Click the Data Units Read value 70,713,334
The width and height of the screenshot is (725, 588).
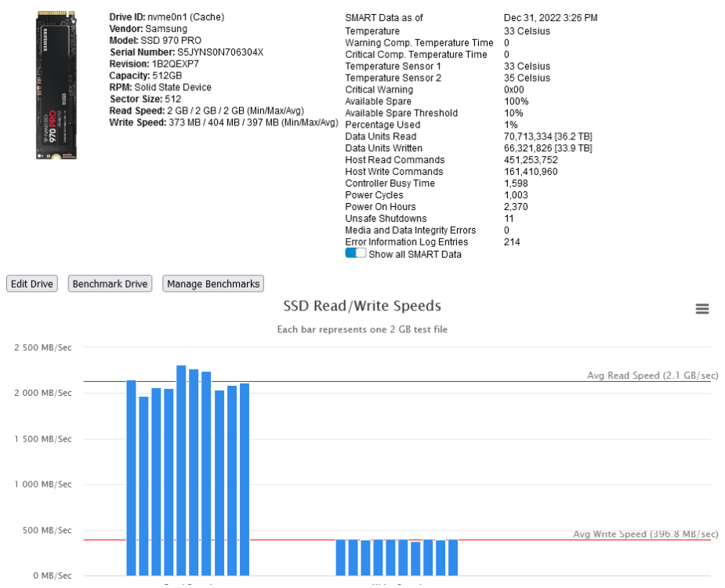pyautogui.click(x=548, y=136)
